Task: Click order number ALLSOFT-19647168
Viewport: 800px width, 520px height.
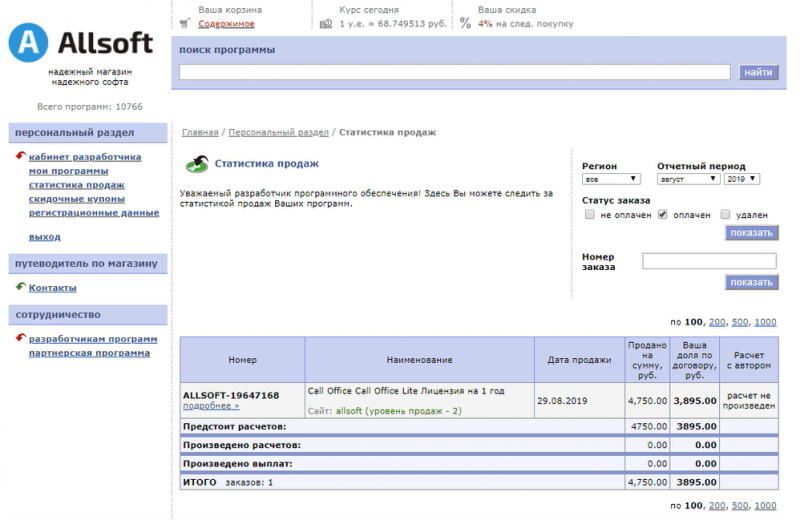Action: pyautogui.click(x=231, y=395)
